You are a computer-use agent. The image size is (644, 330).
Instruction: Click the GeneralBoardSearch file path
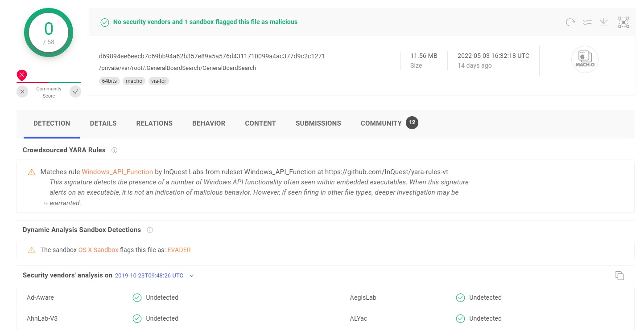pos(178,68)
